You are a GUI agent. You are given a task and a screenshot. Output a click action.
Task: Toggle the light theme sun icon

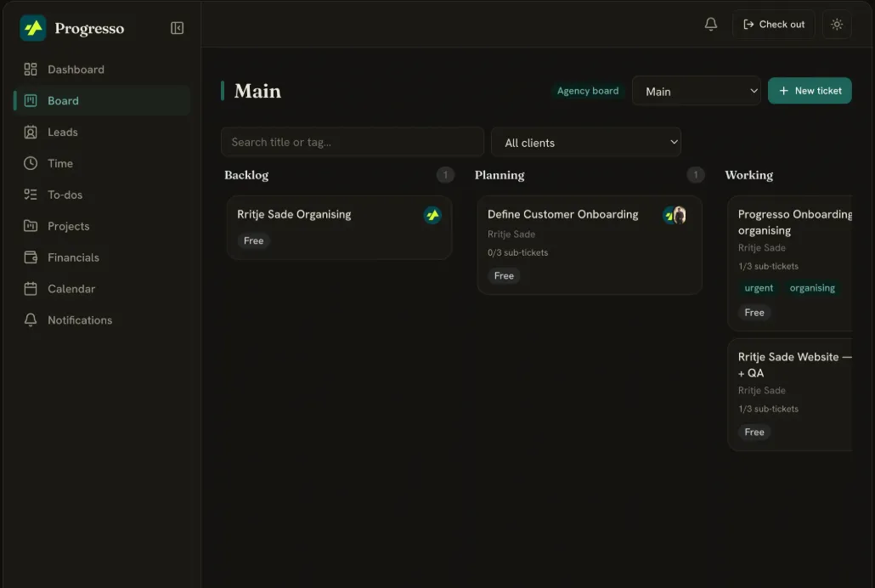pos(837,24)
